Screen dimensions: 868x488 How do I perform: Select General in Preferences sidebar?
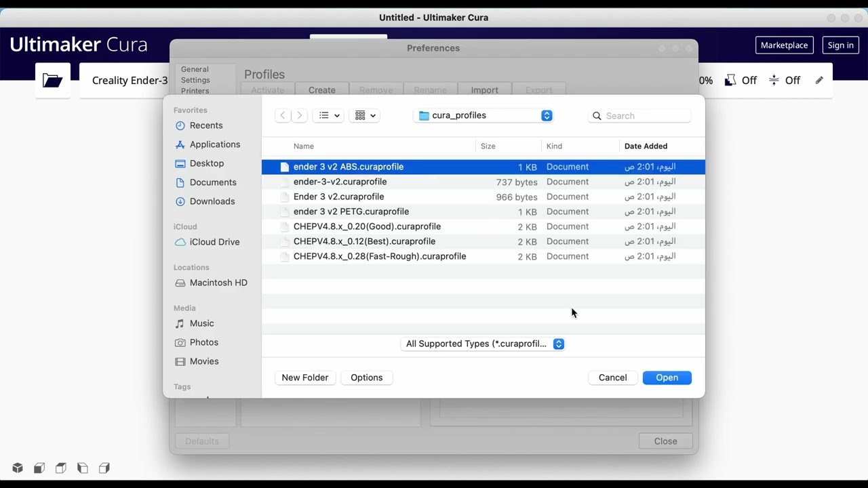point(195,69)
